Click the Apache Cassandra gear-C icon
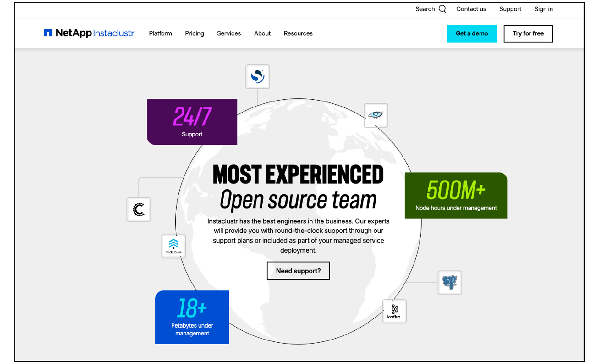 [x=138, y=209]
